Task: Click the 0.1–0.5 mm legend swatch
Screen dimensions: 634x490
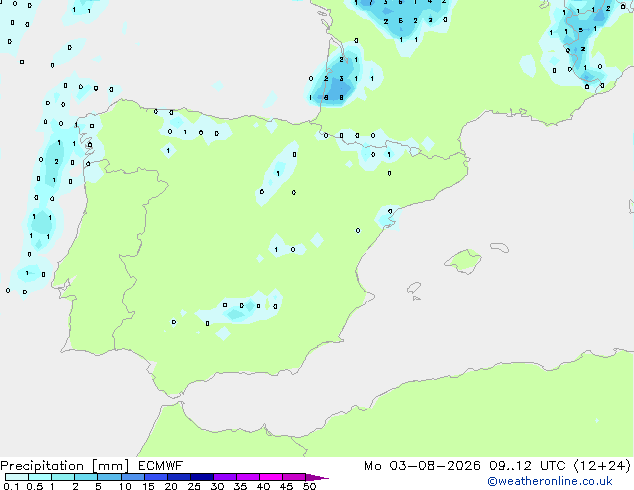Action: pos(17,477)
